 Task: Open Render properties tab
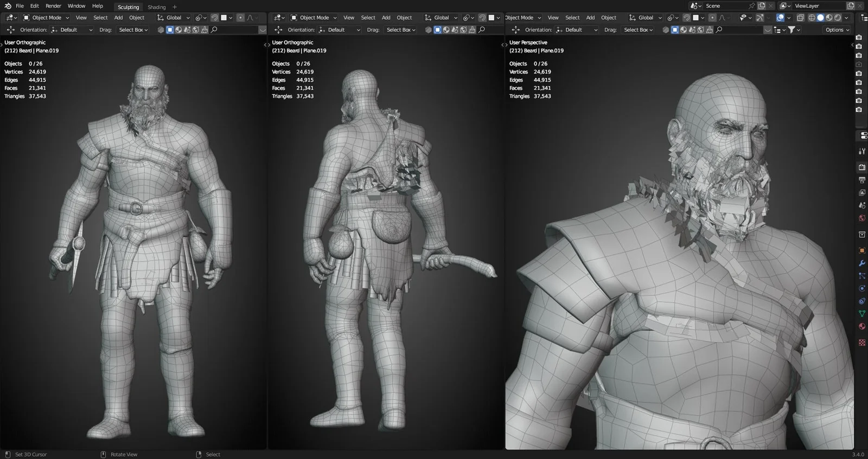click(862, 167)
